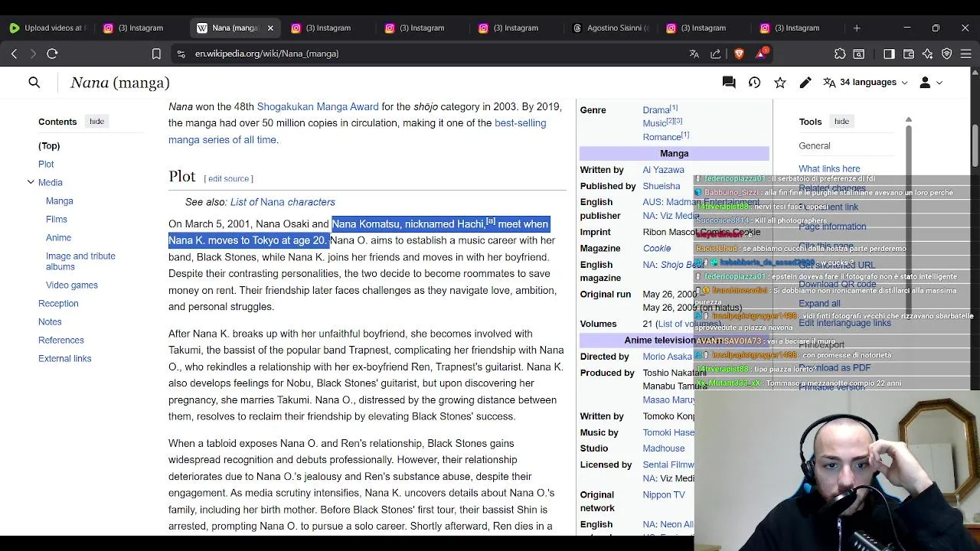Click the address bar URL field
The width and height of the screenshot is (980, 551).
click(429, 54)
